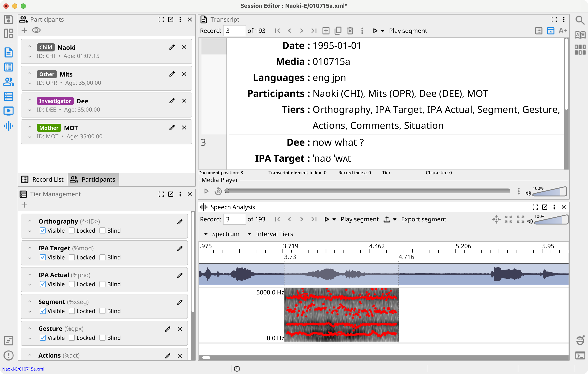Edit participant Naoki with pencil icon
Image resolution: width=588 pixels, height=374 pixels.
click(172, 47)
